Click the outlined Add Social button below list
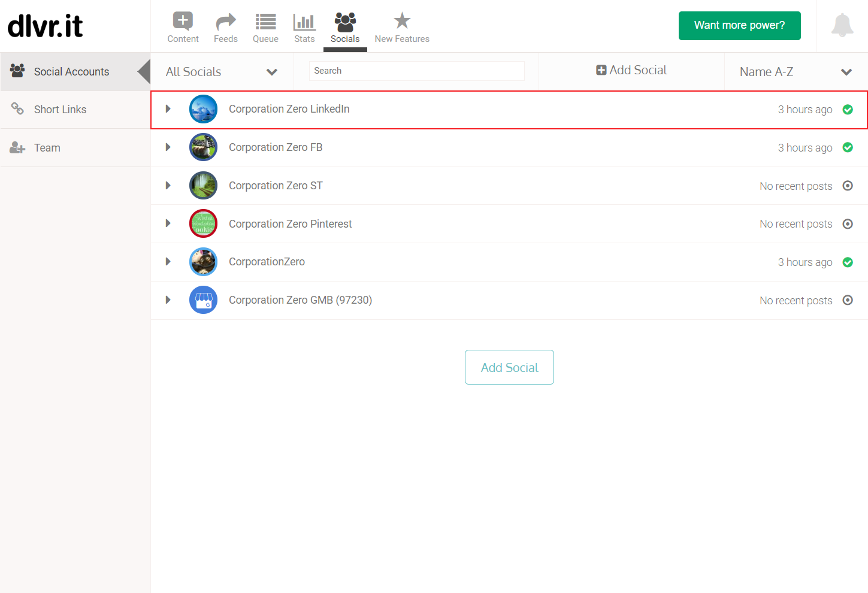Image resolution: width=868 pixels, height=593 pixels. [509, 367]
